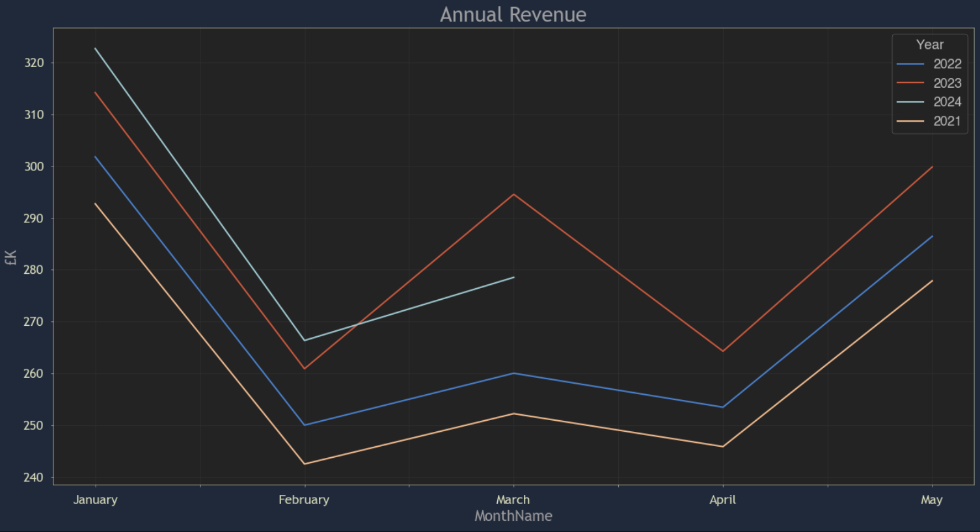Click the 320 y-axis tick label
Image resolution: width=980 pixels, height=532 pixels.
(34, 63)
